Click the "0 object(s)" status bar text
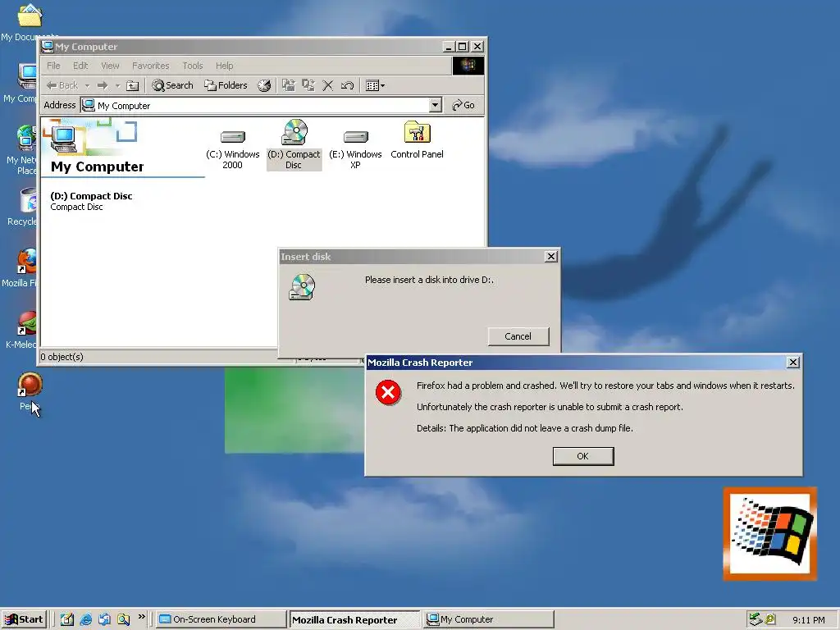The image size is (840, 630). [62, 357]
